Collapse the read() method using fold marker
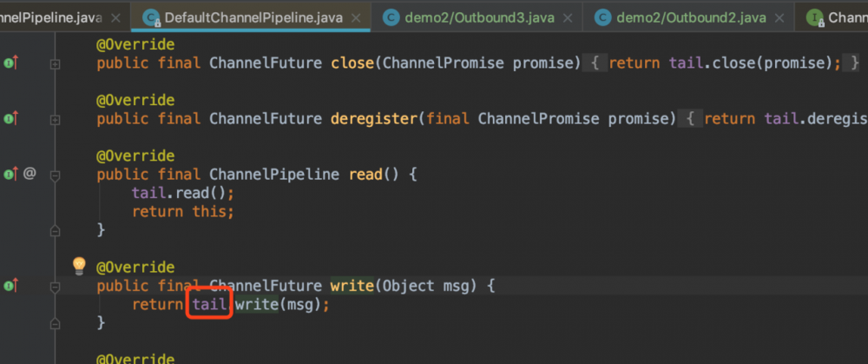Image resolution: width=868 pixels, height=364 pixels. 56,174
